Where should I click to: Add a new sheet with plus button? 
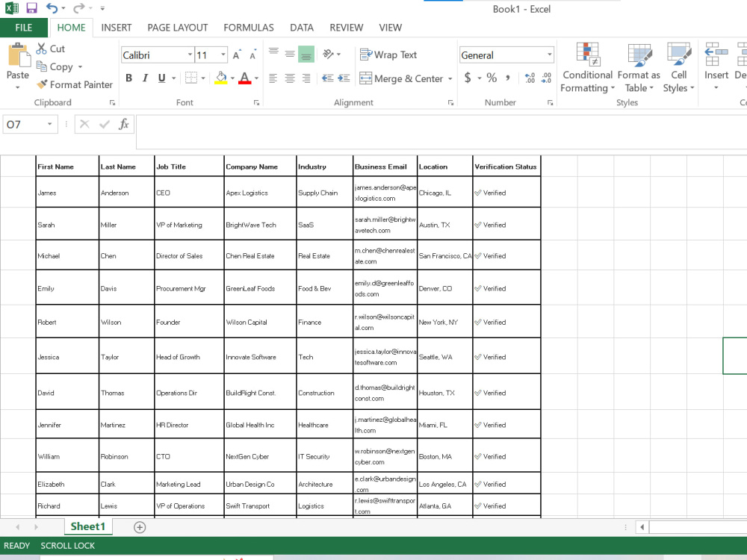coord(140,527)
